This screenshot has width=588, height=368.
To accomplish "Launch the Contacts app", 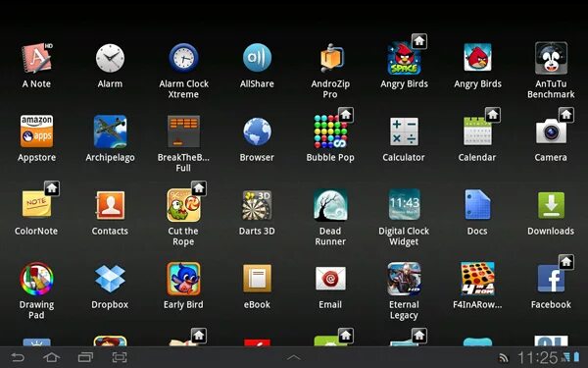I will 110,205.
